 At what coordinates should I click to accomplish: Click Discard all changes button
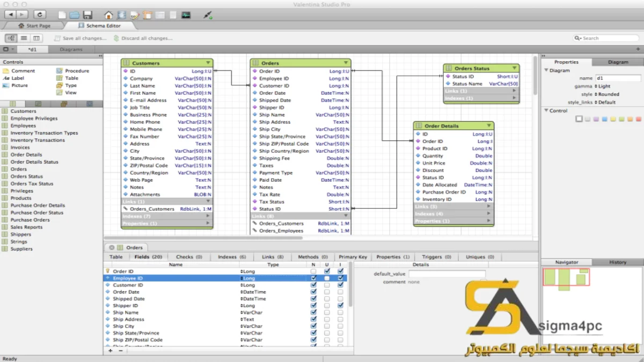tap(143, 39)
